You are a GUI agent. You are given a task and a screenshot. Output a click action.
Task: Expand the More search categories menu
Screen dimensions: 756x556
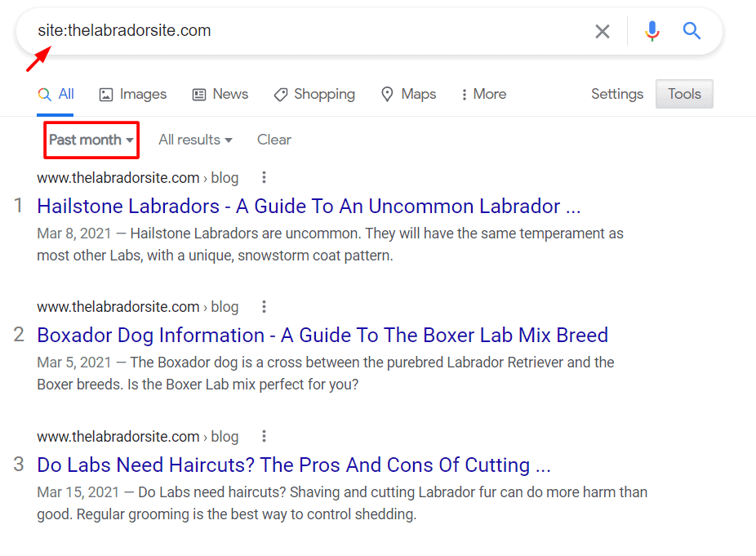click(483, 94)
